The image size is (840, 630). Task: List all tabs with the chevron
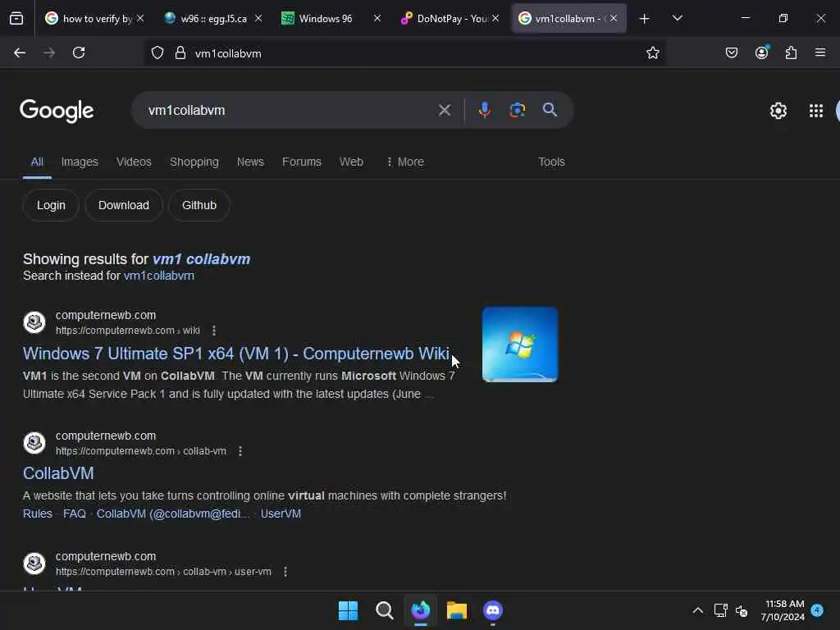[677, 19]
